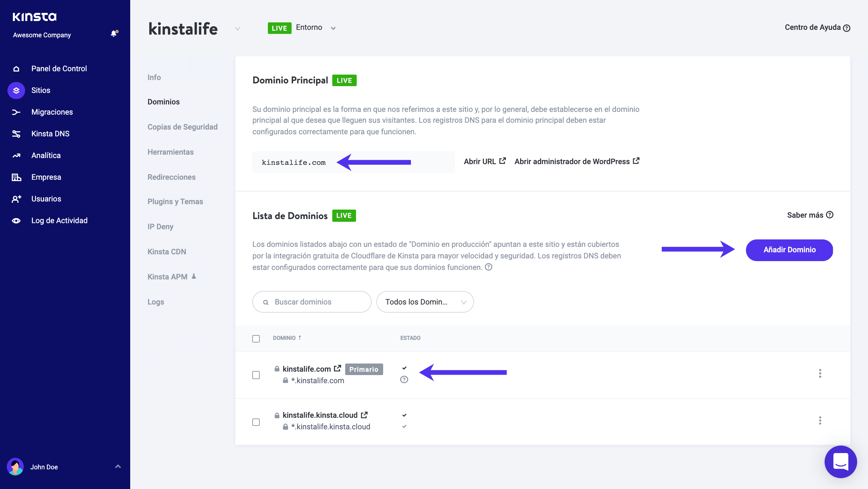Go to Copias de Seguridad tab

pyautogui.click(x=182, y=127)
